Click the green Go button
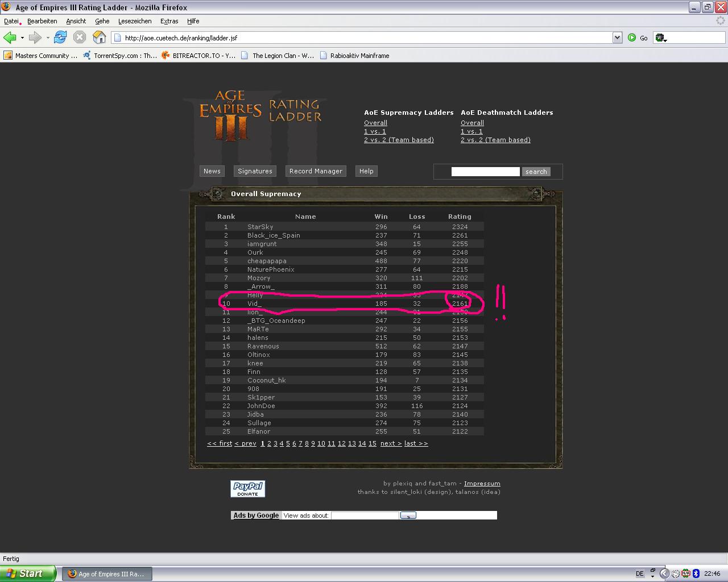Viewport: 728px width, 582px height. pos(638,38)
